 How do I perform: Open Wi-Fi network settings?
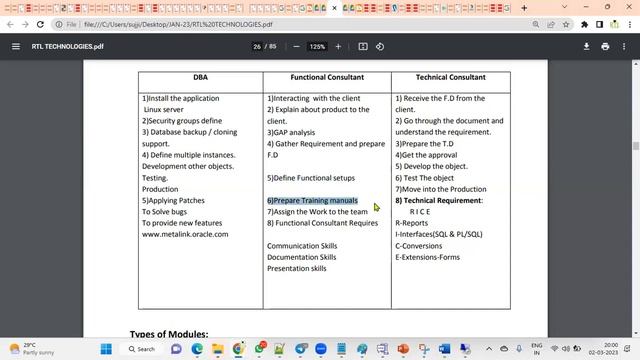tap(554, 349)
